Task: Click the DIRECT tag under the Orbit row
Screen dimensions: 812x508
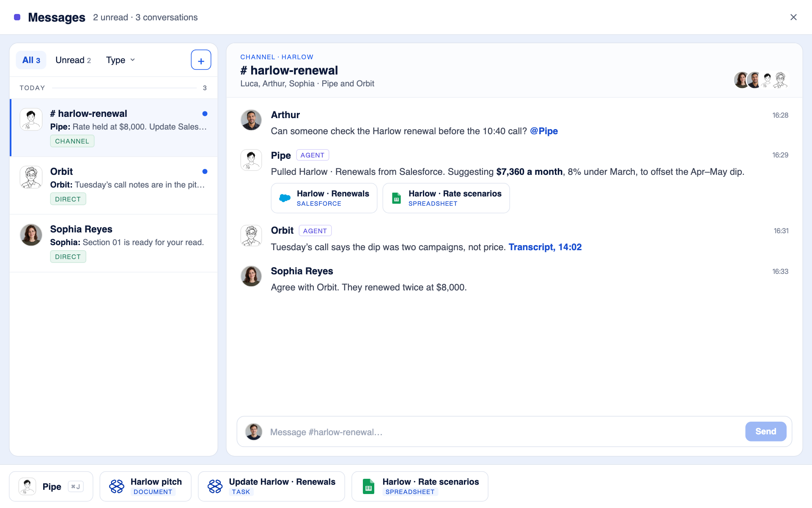Action: 68,199
